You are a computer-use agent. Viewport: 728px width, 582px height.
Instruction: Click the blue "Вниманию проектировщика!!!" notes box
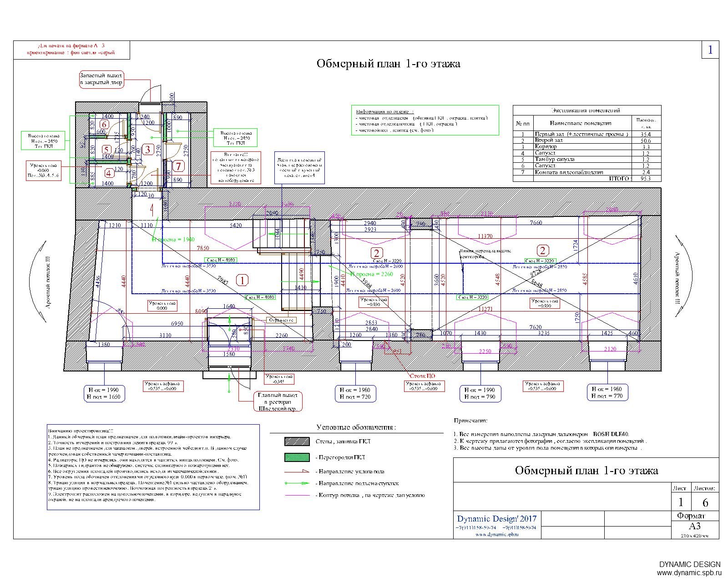[153, 467]
